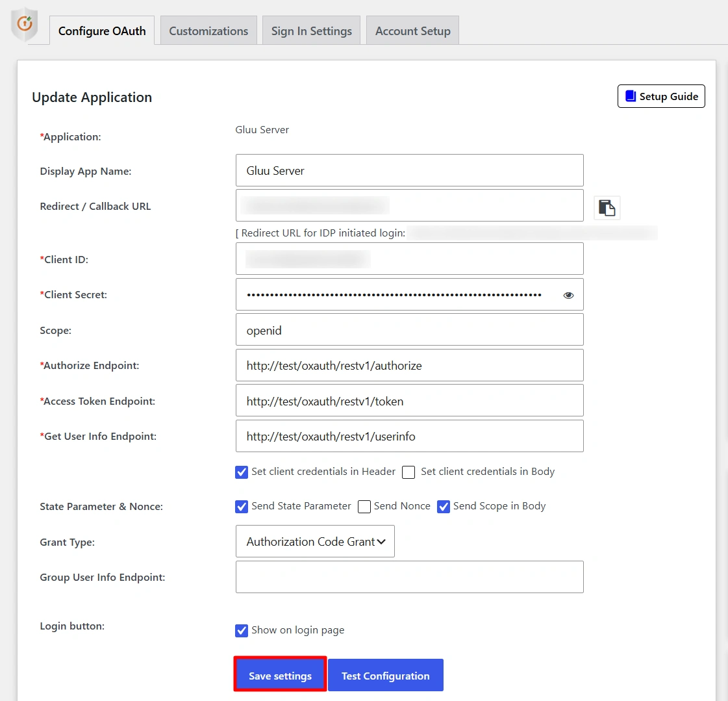Viewport: 728px width, 701px height.
Task: Uncheck Set client credentials in Header
Action: [242, 472]
